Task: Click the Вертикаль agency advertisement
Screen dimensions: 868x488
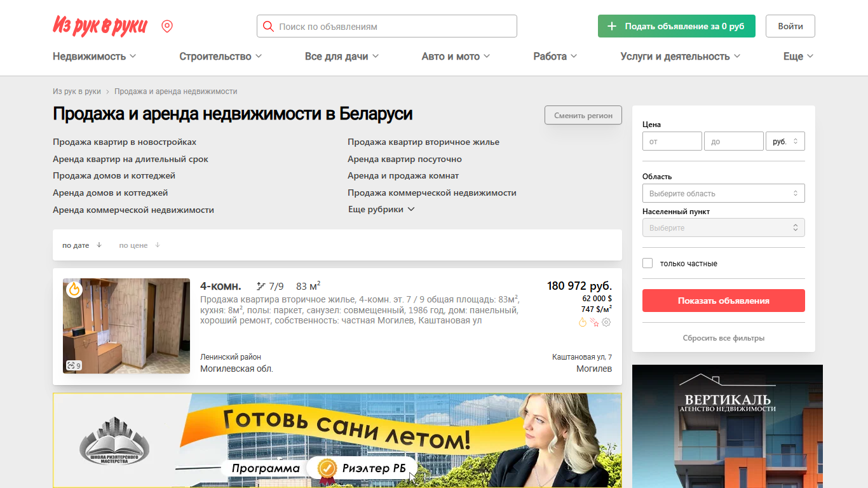Action: (x=728, y=426)
